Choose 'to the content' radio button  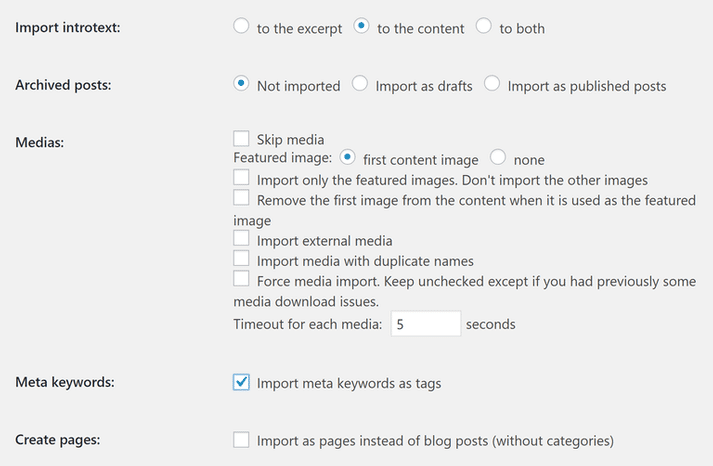[x=362, y=27]
